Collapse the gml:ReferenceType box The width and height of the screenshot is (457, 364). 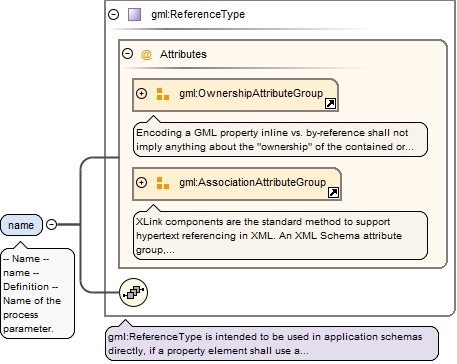pos(114,14)
